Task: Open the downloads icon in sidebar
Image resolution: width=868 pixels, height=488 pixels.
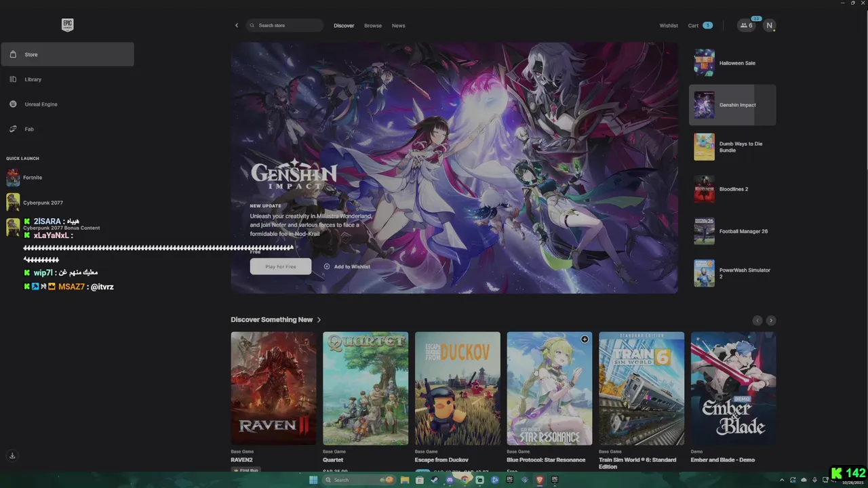Action: point(12,455)
